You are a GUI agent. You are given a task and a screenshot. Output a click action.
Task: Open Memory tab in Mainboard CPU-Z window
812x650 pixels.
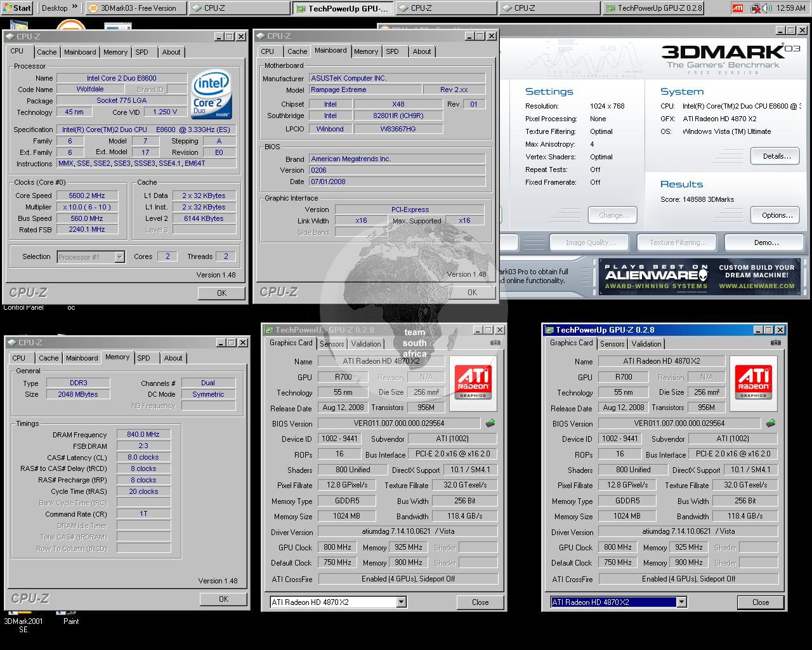[366, 51]
